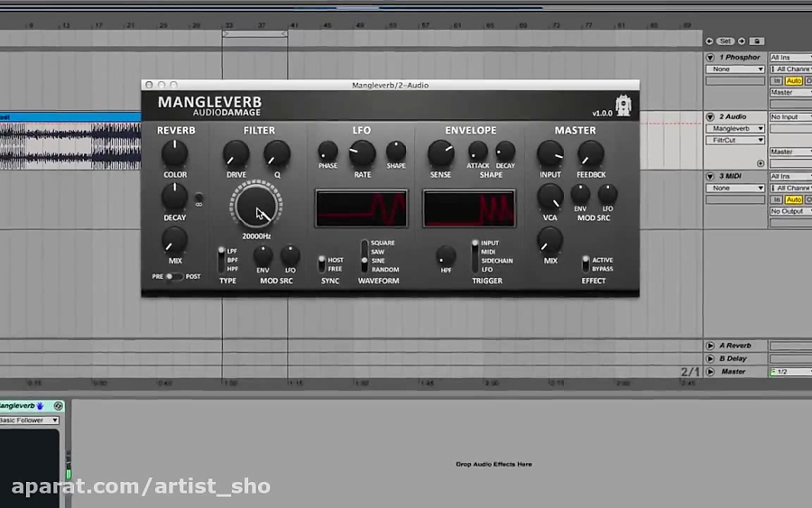812x508 pixels.
Task: Fold the 3 MIDI track
Action: [x=710, y=176]
